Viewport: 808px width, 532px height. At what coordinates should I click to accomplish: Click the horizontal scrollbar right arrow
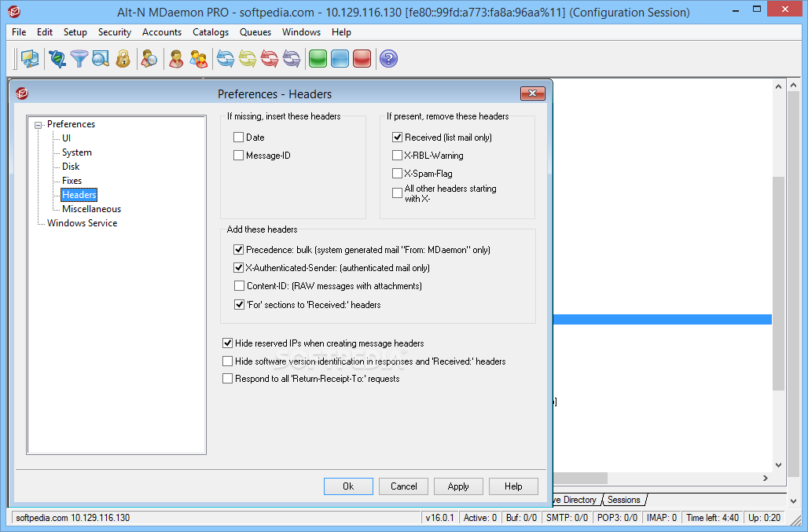[x=766, y=478]
